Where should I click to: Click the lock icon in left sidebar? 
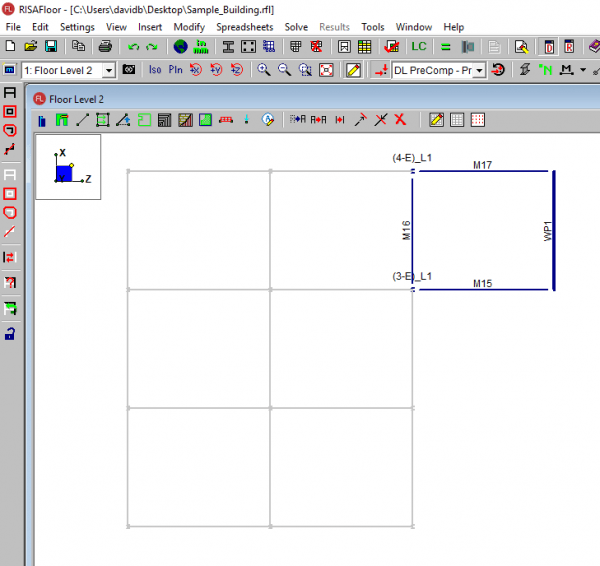click(10, 333)
